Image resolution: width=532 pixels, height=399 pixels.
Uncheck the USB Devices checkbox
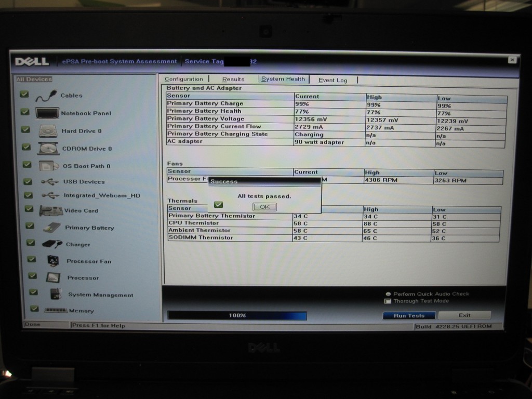pyautogui.click(x=28, y=181)
